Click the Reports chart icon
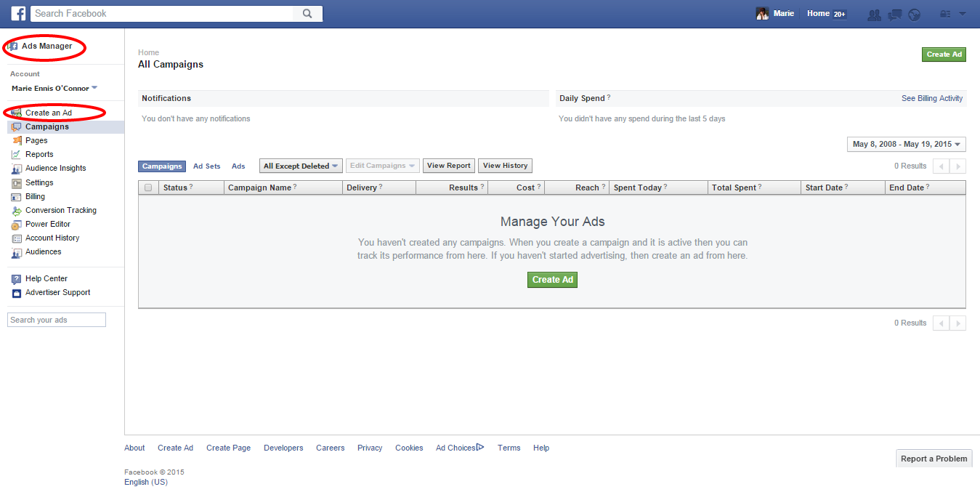Image resolution: width=980 pixels, height=500 pixels. (17, 154)
